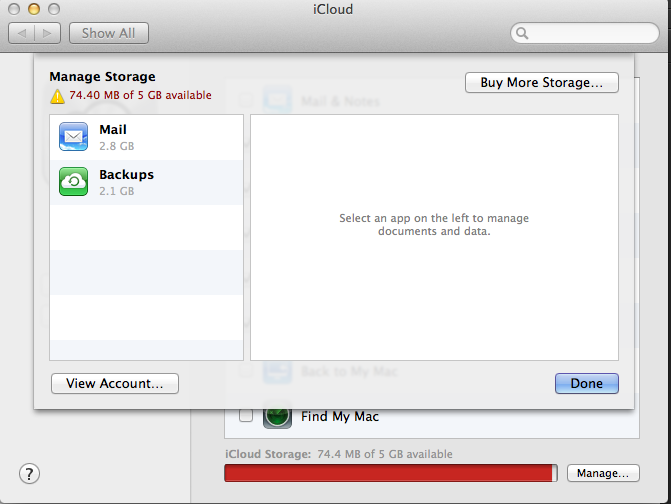
Task: Focus the preferences search field
Action: [585, 33]
